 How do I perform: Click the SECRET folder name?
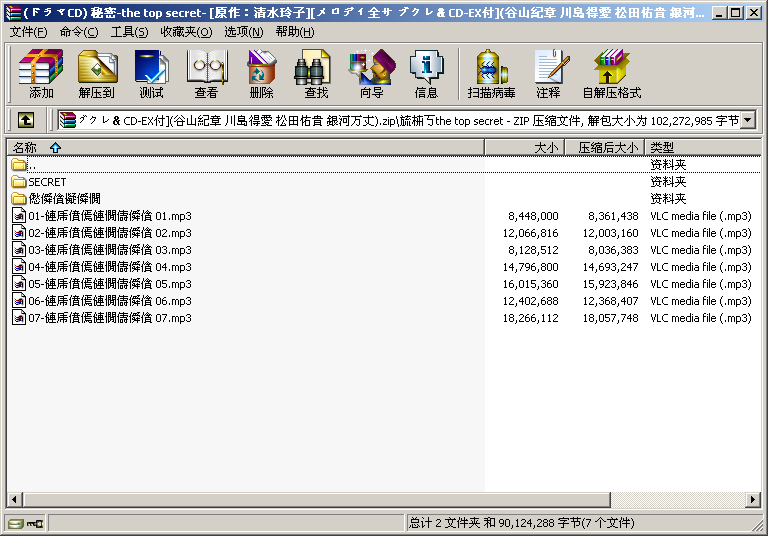click(47, 182)
